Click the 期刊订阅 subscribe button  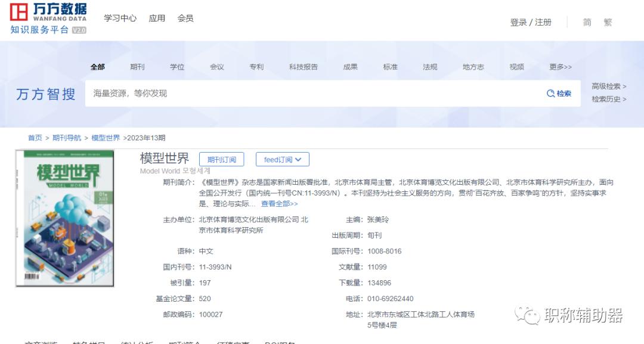coord(221,159)
